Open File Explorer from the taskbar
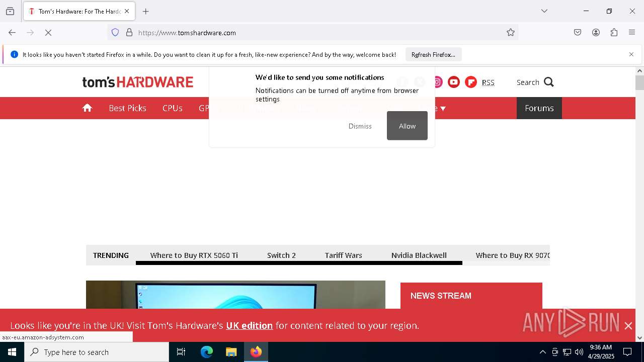This screenshot has height=362, width=644. click(x=231, y=352)
